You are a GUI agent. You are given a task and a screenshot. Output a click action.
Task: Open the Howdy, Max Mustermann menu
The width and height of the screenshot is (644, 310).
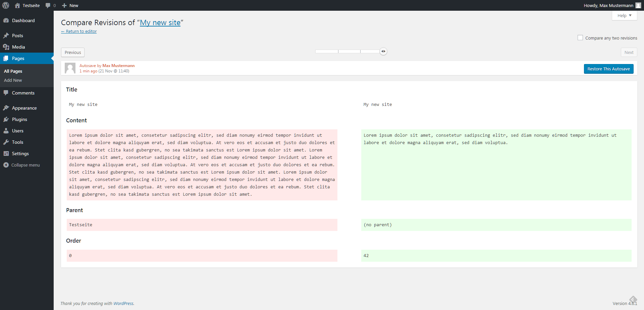coord(612,5)
